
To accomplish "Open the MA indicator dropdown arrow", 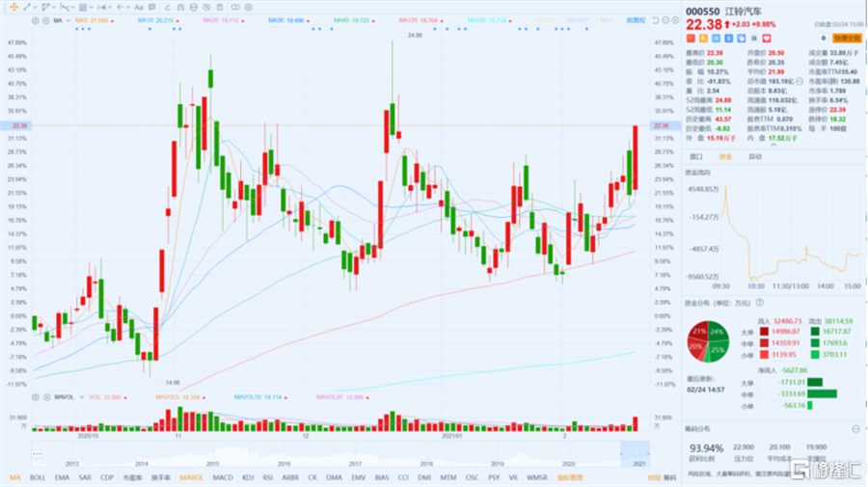I will tap(68, 20).
